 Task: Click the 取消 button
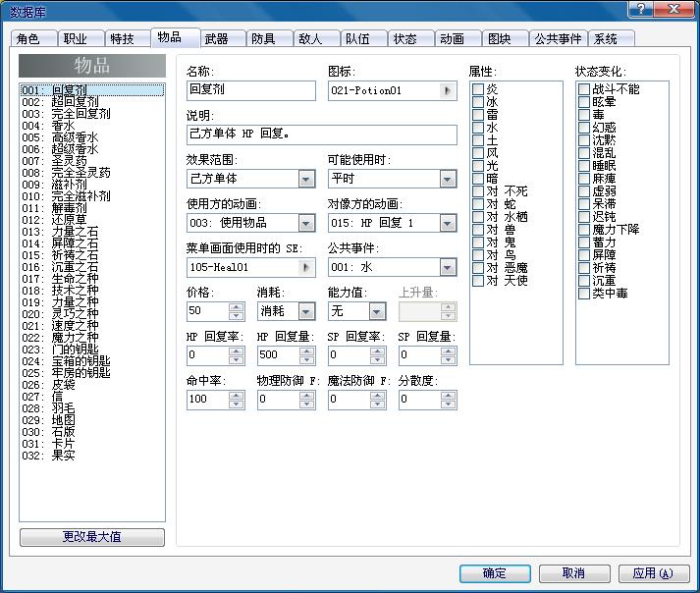[x=574, y=573]
